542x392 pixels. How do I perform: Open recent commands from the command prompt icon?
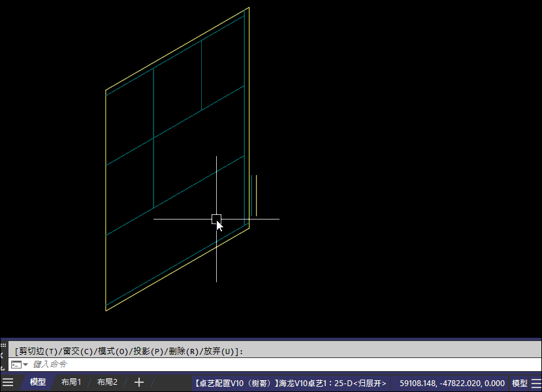(x=19, y=365)
